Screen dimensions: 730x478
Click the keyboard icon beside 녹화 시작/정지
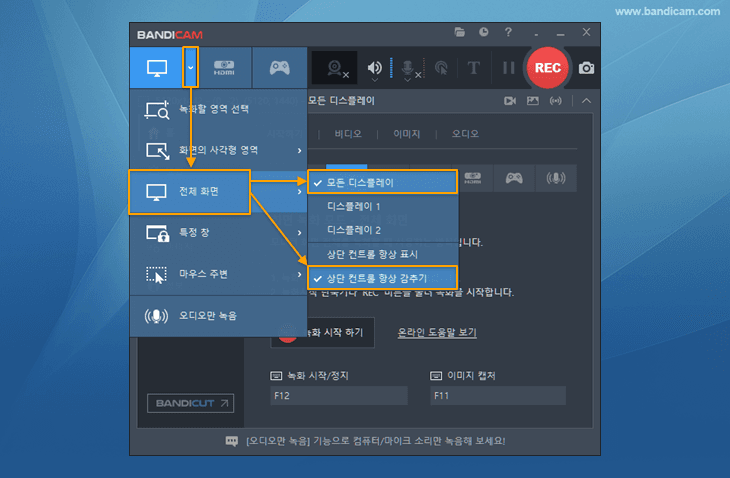pyautogui.click(x=276, y=376)
